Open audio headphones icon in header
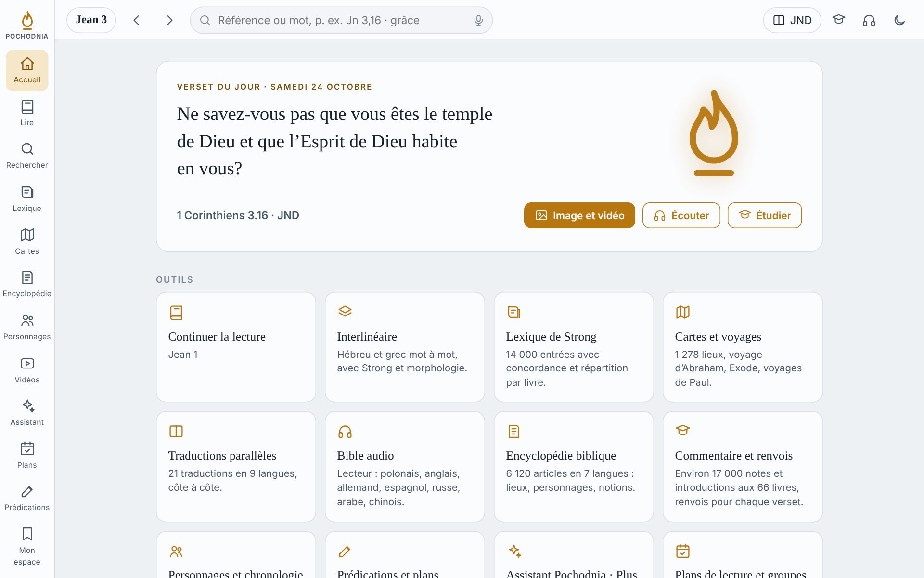 click(x=869, y=20)
